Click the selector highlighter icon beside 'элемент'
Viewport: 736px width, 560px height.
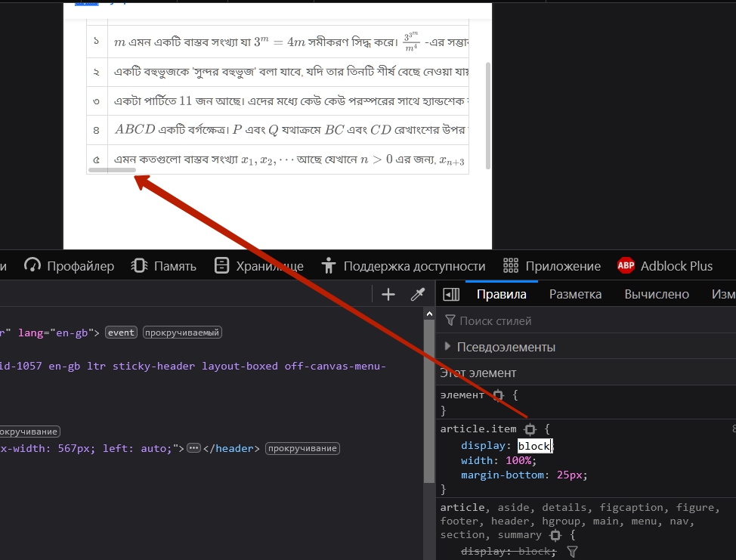pyautogui.click(x=498, y=395)
